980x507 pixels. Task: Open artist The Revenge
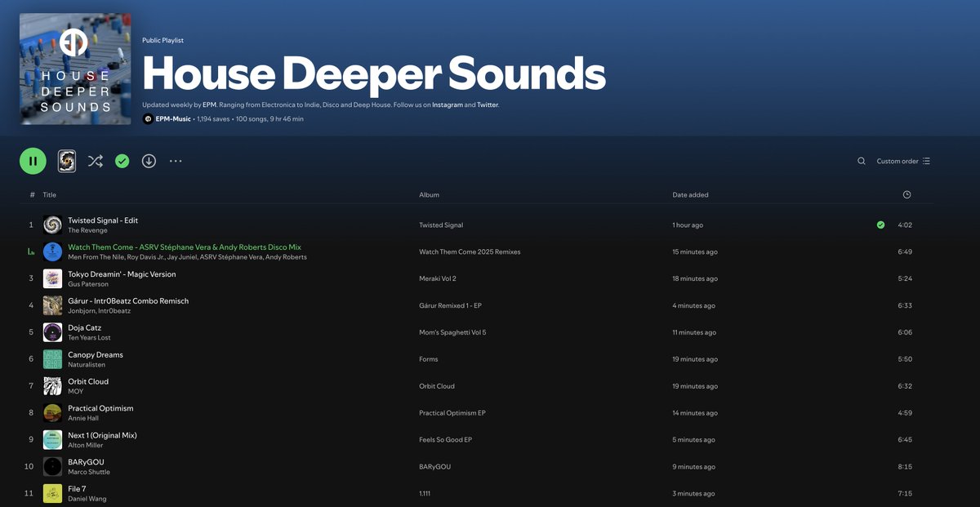click(87, 230)
